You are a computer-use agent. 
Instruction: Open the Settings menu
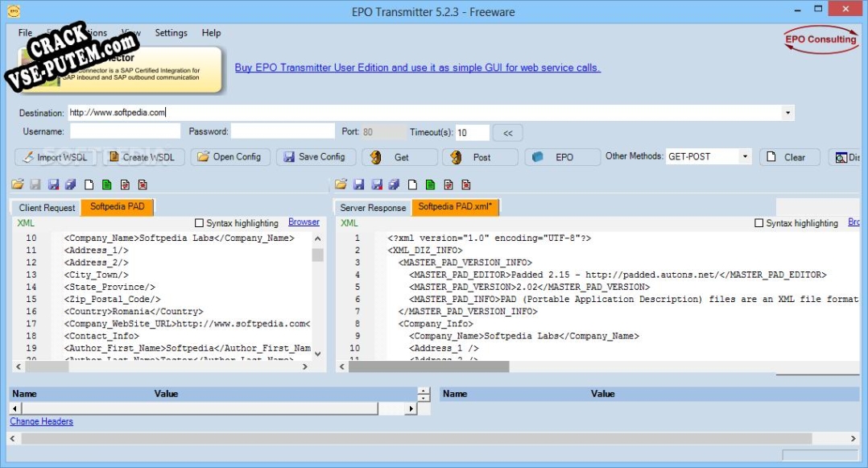(x=171, y=33)
